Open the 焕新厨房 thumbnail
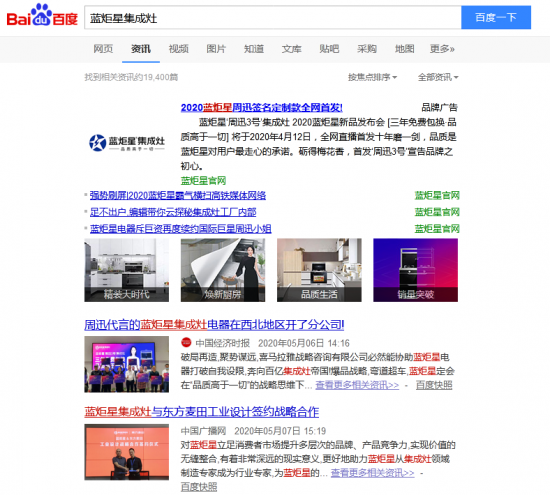This screenshot has height=495, width=550. coord(223,270)
